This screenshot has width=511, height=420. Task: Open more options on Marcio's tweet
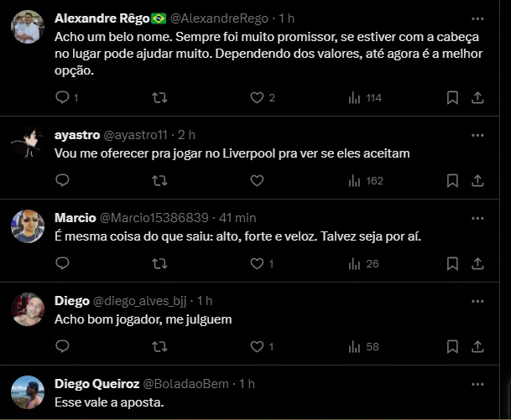pos(477,217)
